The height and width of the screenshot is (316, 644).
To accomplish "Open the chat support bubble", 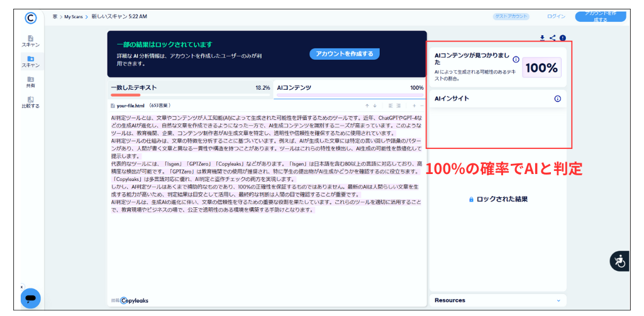I will 30,298.
